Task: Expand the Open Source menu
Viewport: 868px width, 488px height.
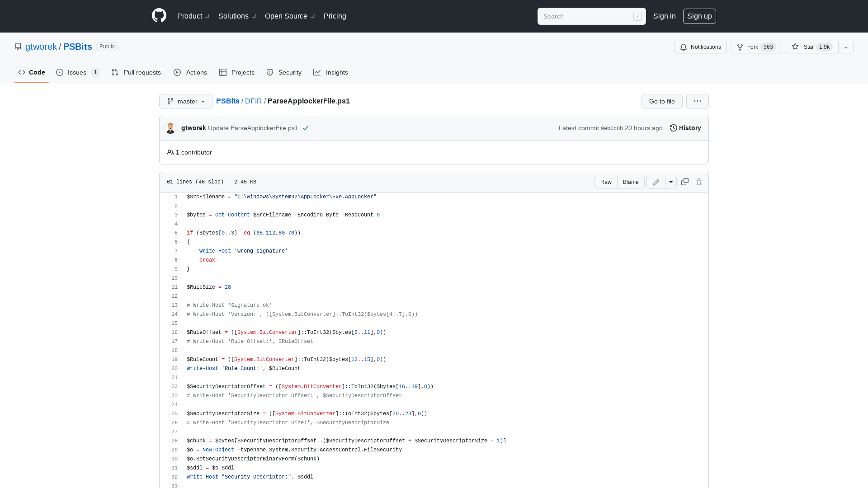Action: pyautogui.click(x=290, y=16)
